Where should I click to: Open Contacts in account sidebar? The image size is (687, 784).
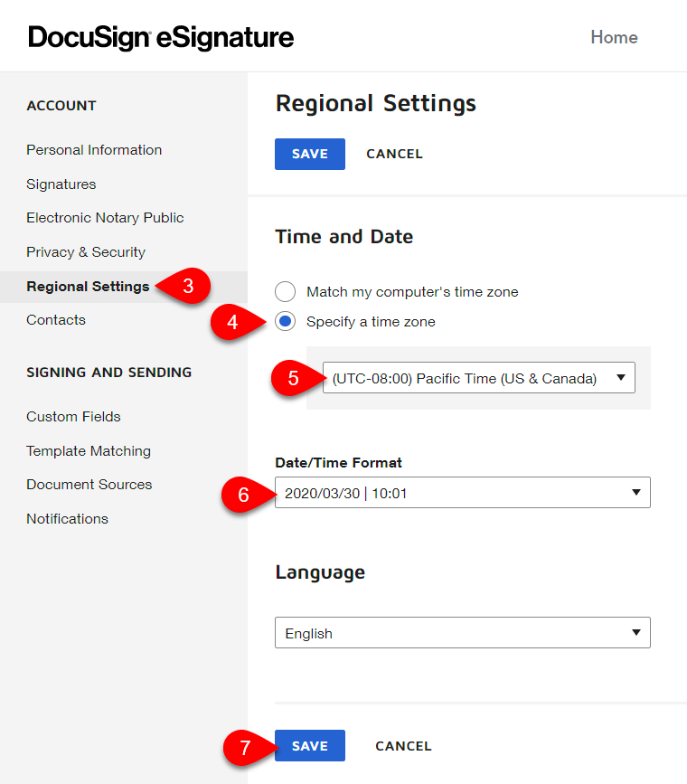(x=56, y=320)
